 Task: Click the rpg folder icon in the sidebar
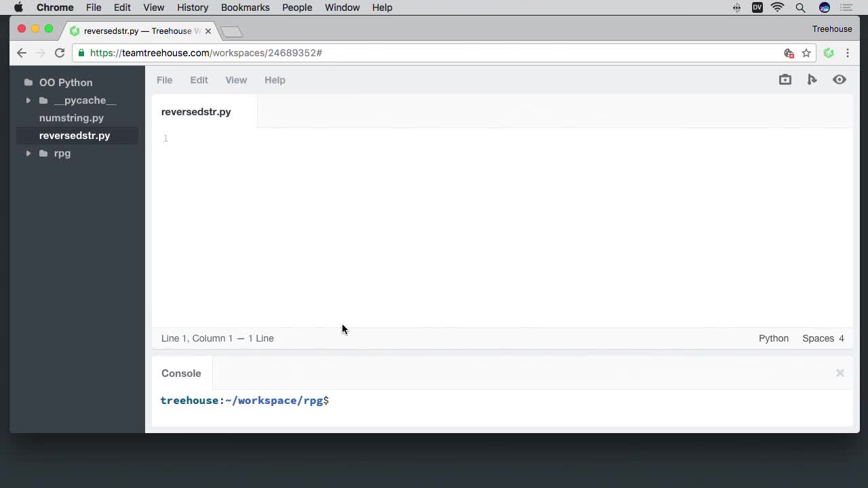pos(43,153)
